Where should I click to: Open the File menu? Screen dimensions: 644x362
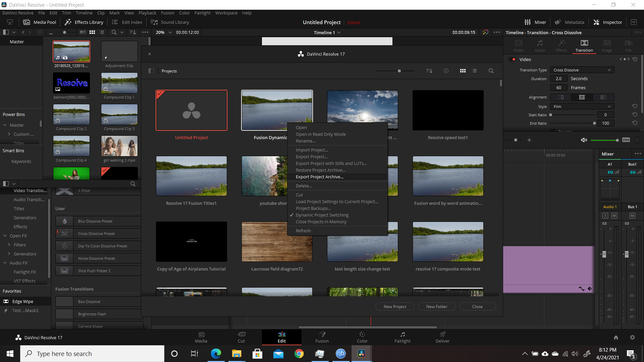42,13
